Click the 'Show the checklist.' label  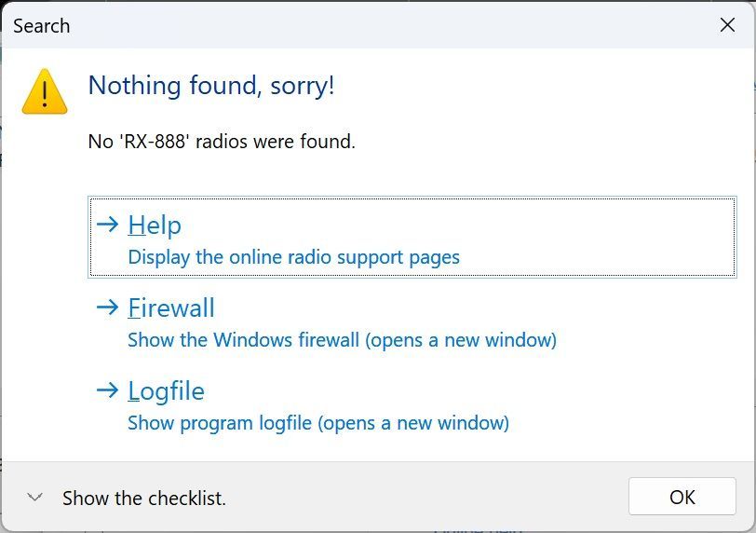(144, 499)
